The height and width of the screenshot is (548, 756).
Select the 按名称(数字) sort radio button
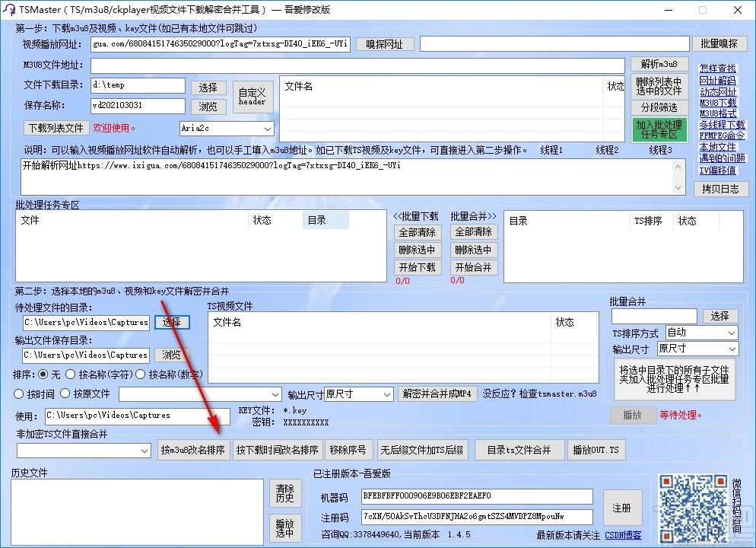pyautogui.click(x=140, y=374)
